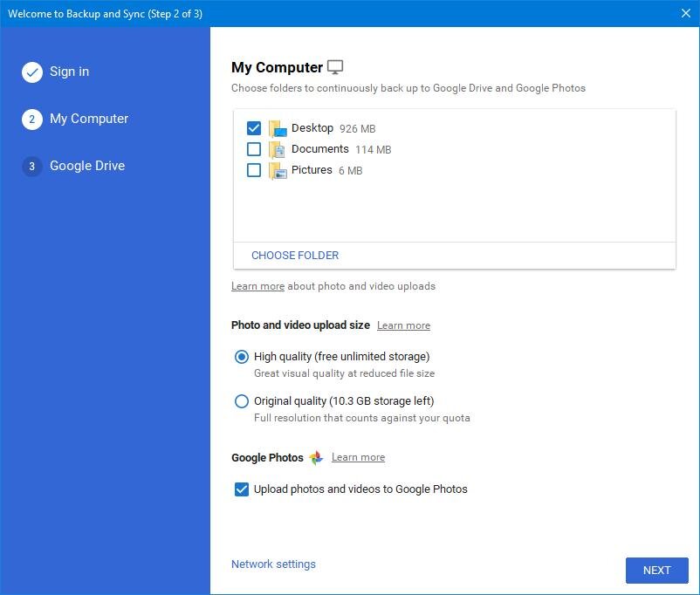Click the step 3 circle icon
This screenshot has height=595, width=700.
(x=32, y=167)
